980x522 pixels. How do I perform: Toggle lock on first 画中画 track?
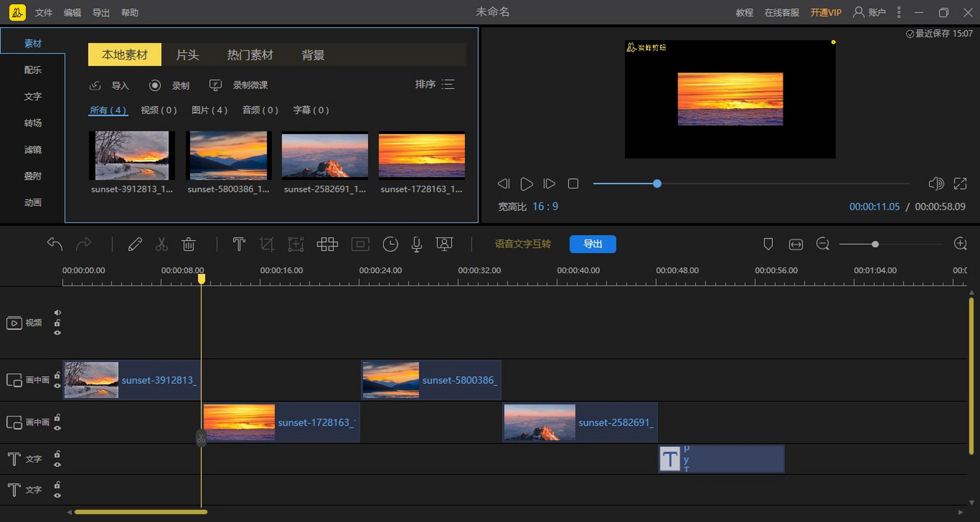pos(58,375)
